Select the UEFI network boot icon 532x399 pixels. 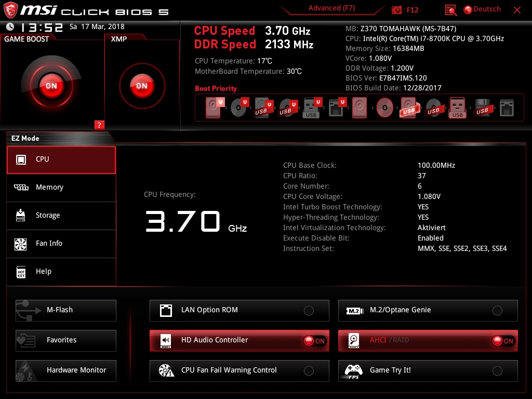337,108
